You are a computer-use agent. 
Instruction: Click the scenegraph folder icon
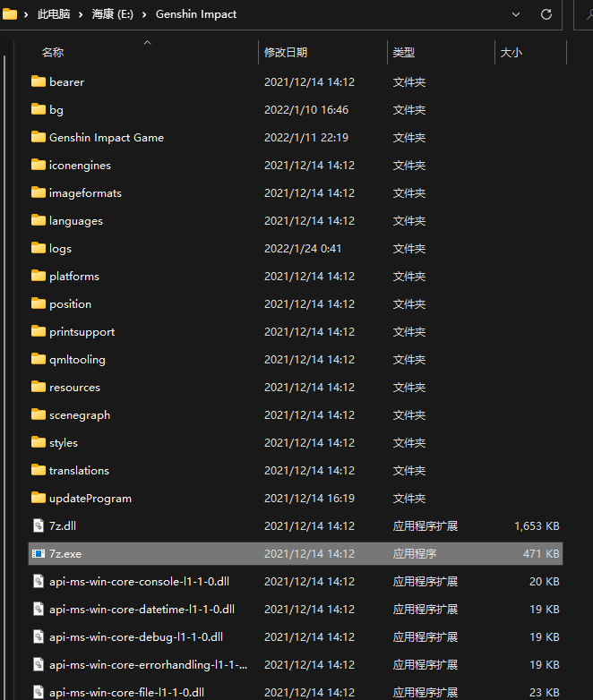pos(39,414)
